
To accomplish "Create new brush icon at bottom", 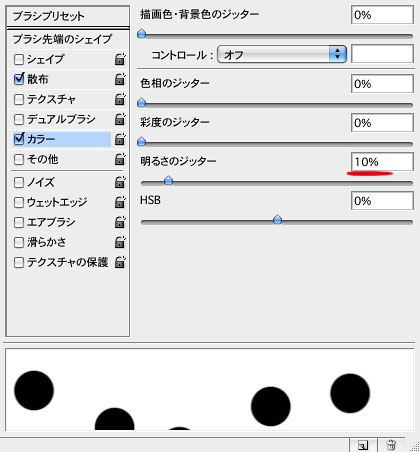I will [363, 445].
